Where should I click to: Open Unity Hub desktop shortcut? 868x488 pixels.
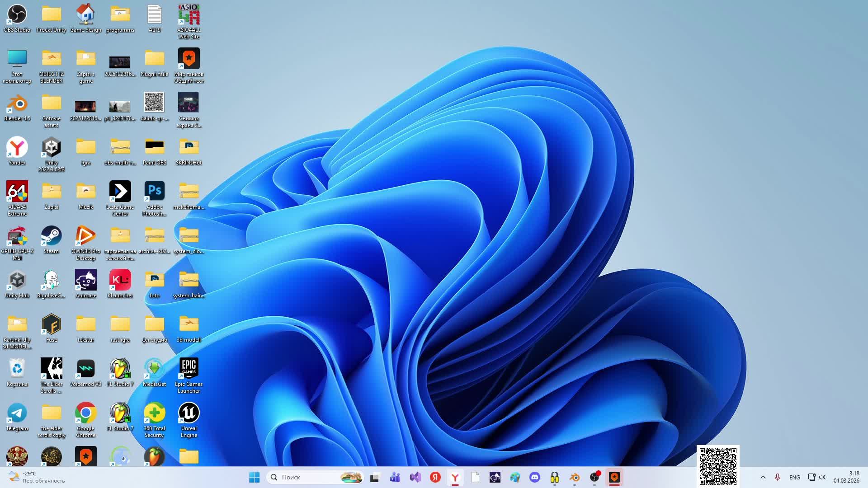pos(17,281)
